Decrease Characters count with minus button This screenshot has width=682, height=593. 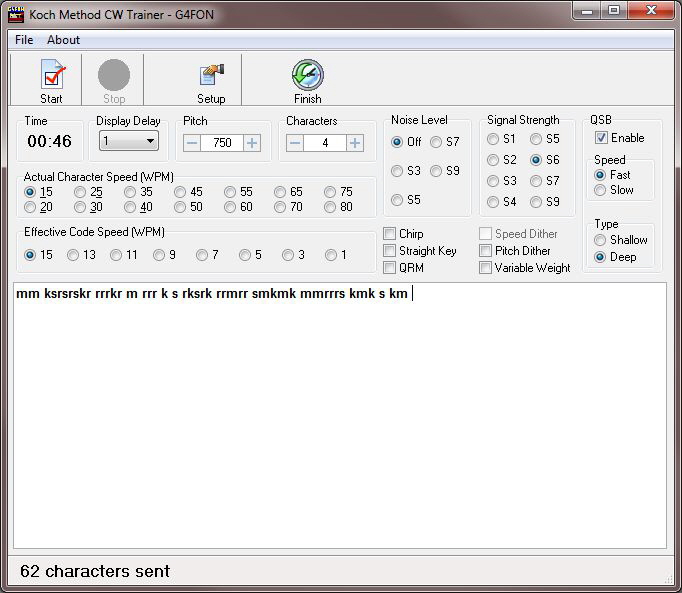click(295, 143)
